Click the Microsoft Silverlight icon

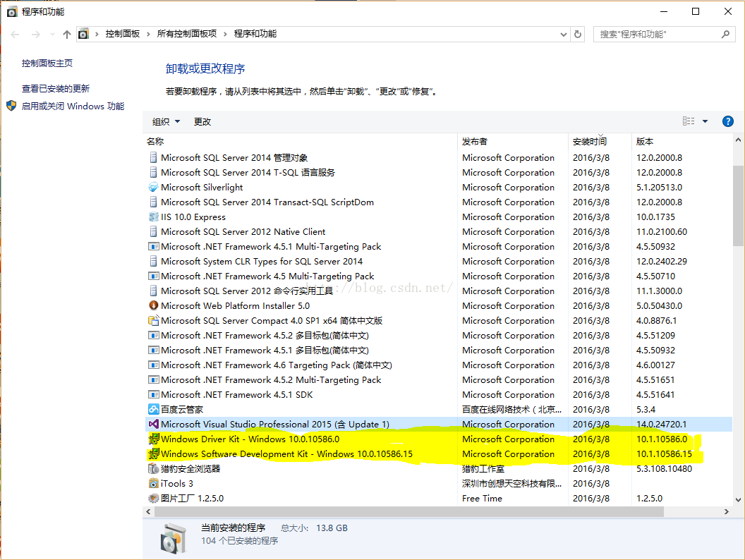tap(154, 187)
